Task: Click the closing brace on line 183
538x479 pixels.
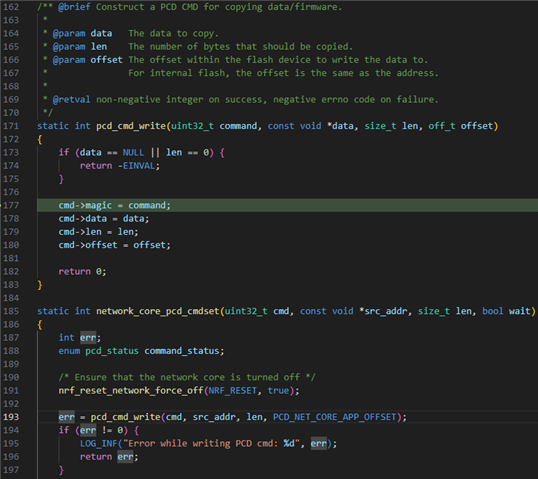Action: tap(40, 285)
